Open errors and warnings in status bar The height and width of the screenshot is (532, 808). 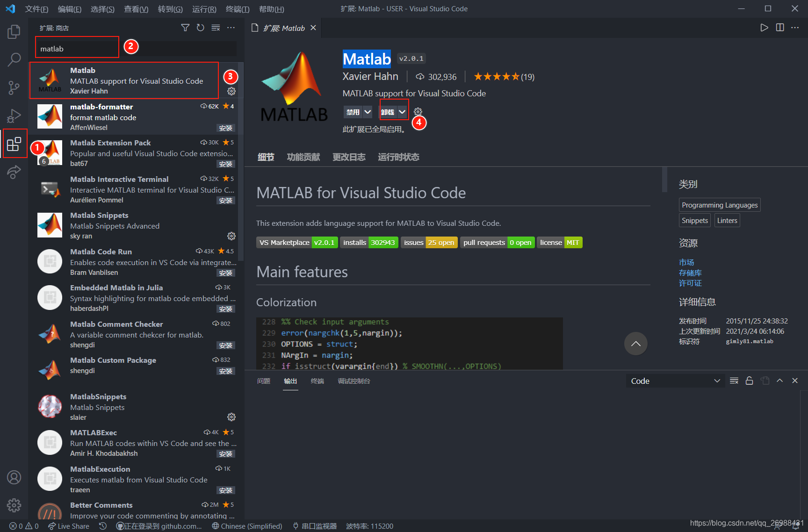24,526
